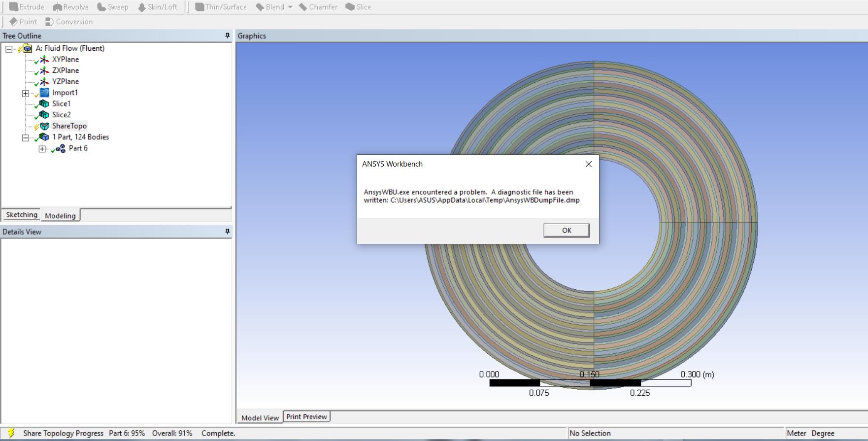Screen dimensions: 868x441
Task: Select ZXPlane in the tree
Action: 66,70
